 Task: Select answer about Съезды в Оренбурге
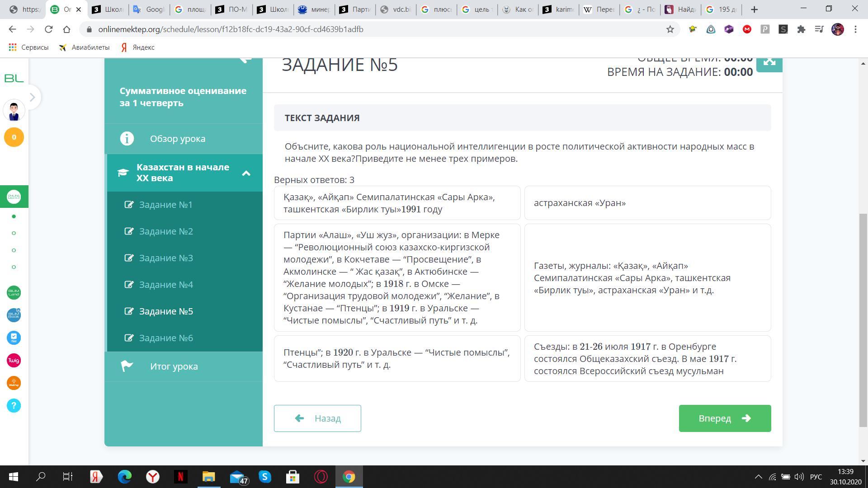pyautogui.click(x=647, y=359)
